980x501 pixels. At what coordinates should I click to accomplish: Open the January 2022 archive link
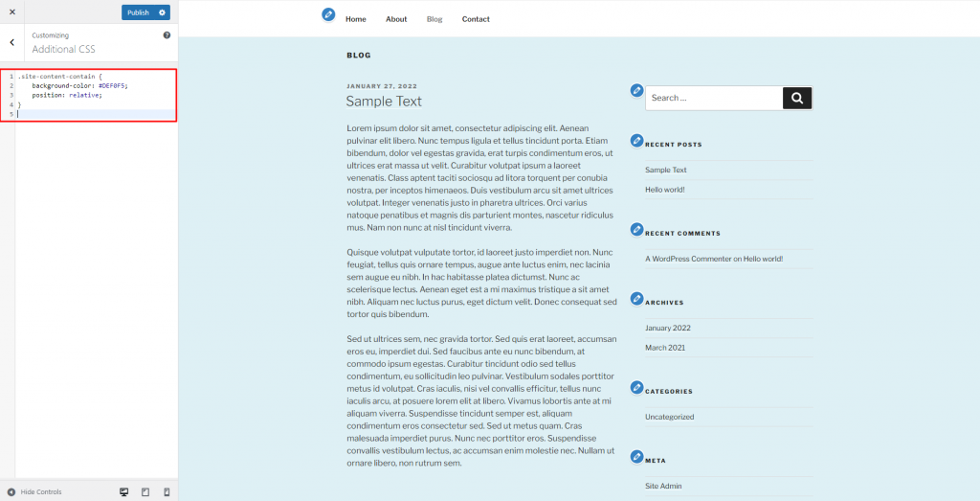coord(668,328)
